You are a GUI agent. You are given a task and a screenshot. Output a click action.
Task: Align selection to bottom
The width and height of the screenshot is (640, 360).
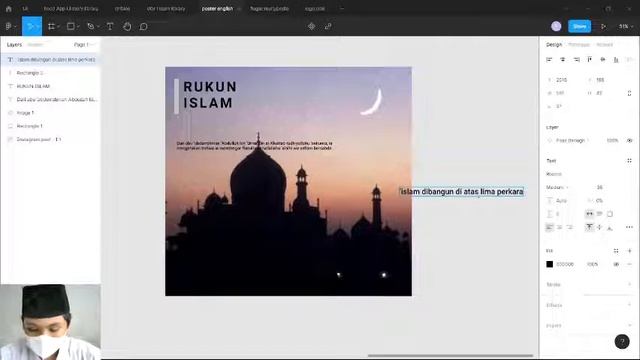(616, 60)
